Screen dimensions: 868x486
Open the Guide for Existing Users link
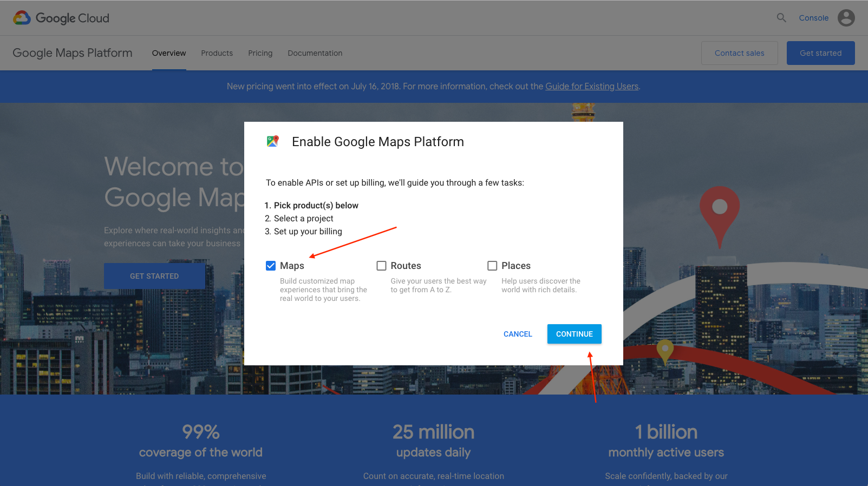(x=592, y=86)
